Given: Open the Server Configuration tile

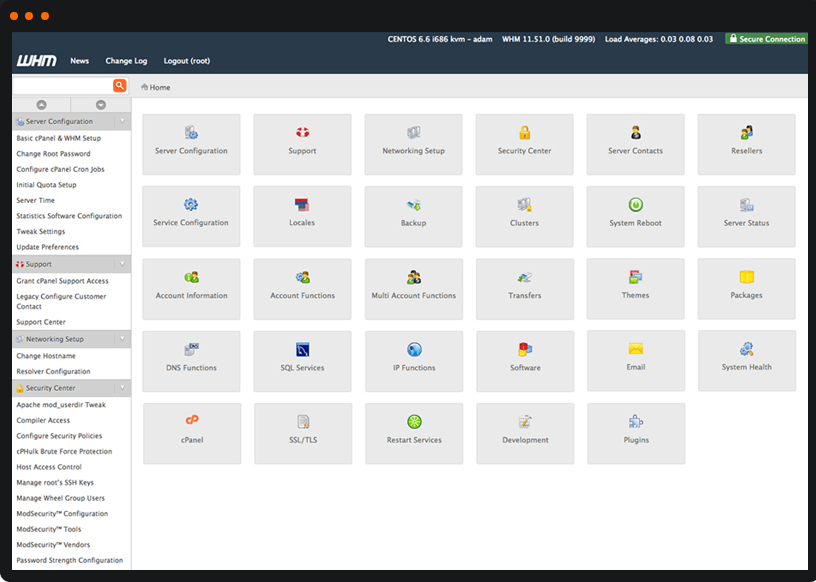Looking at the screenshot, I should [191, 144].
